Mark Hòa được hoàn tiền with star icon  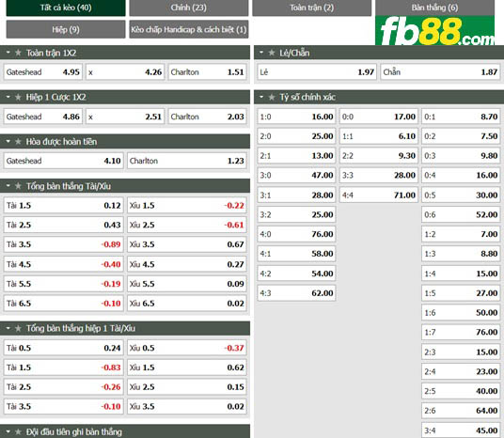coord(18,141)
